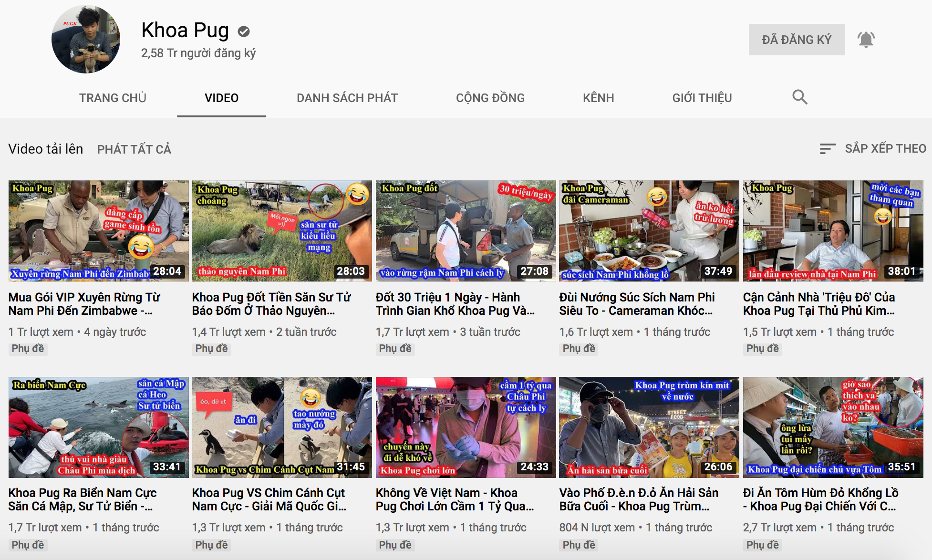
Task: Click title 'Đùi Nướng Súc Sích Nam Phi Siêu To'
Action: click(637, 304)
